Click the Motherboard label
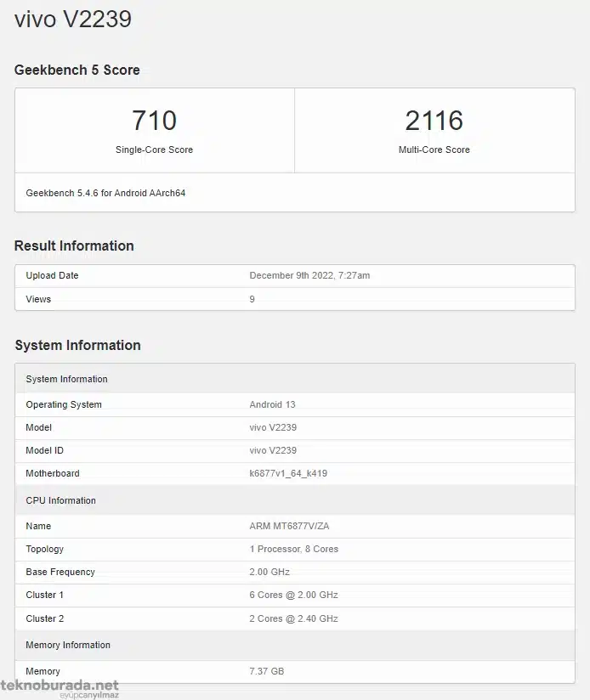Screen dimensions: 590x700 click(53, 473)
